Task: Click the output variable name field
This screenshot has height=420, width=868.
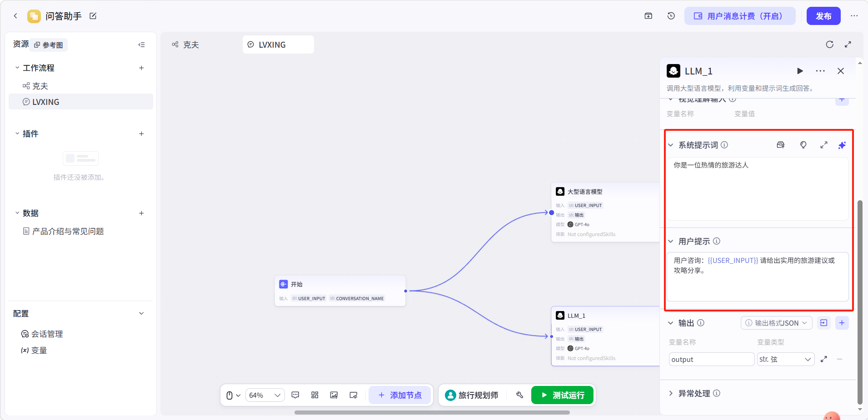Action: click(x=711, y=359)
